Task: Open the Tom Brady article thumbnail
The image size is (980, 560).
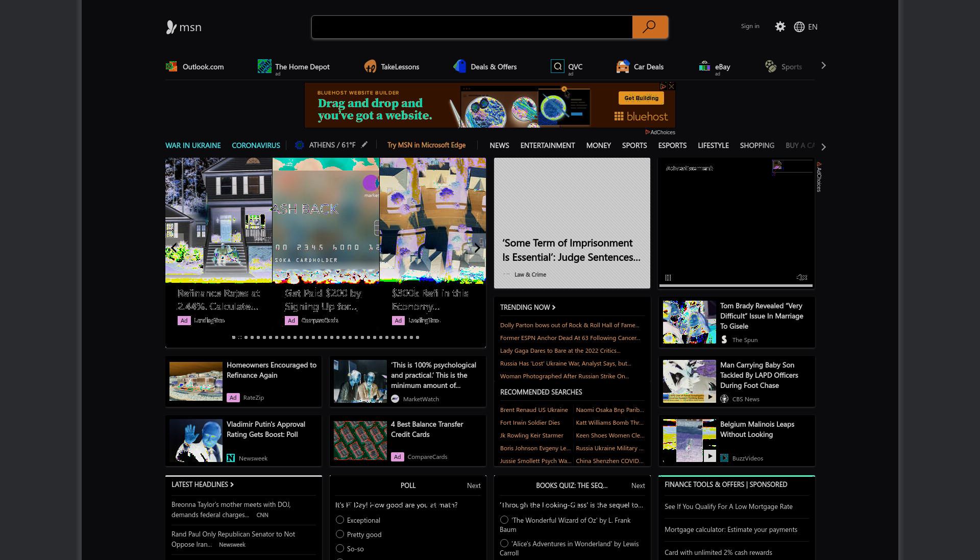Action: (x=690, y=322)
